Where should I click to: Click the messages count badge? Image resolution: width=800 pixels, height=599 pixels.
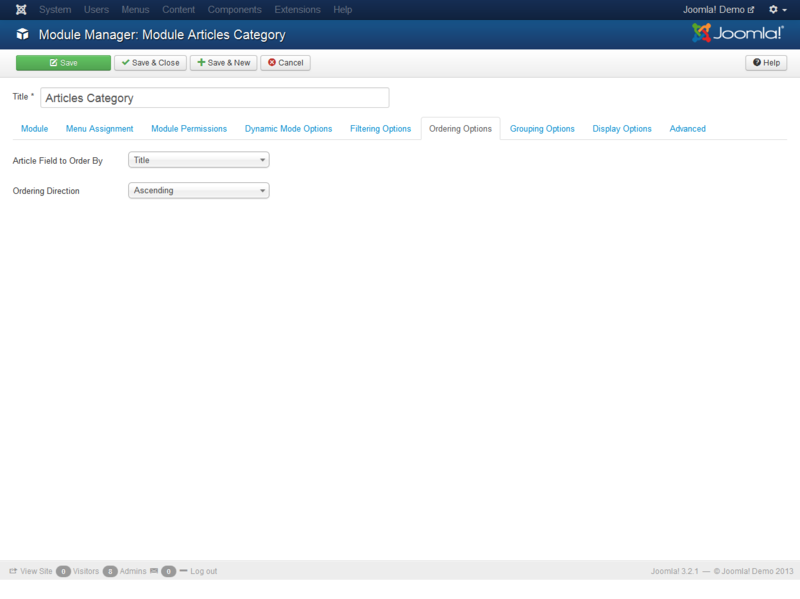[168, 571]
